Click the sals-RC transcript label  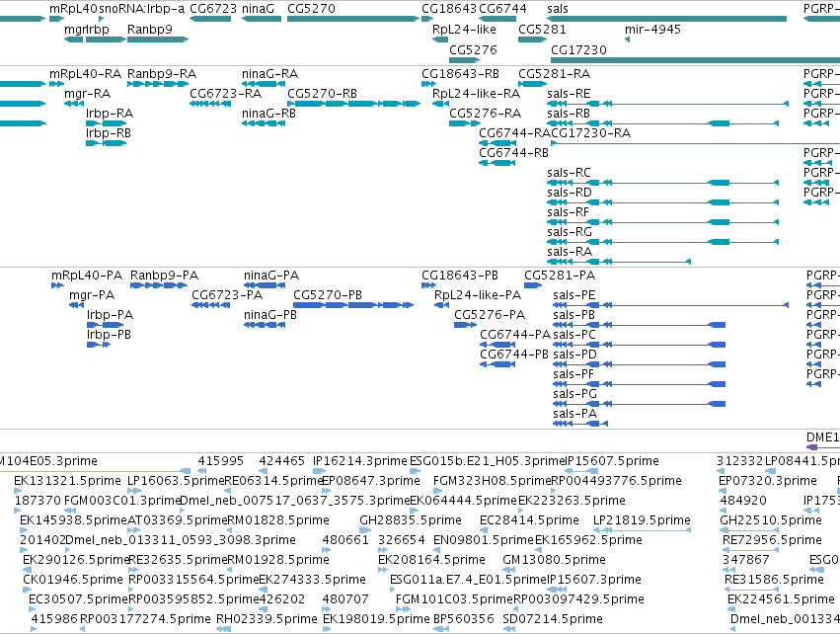click(569, 173)
